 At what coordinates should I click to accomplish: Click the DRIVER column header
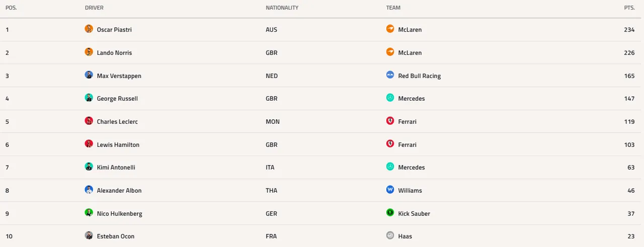94,8
